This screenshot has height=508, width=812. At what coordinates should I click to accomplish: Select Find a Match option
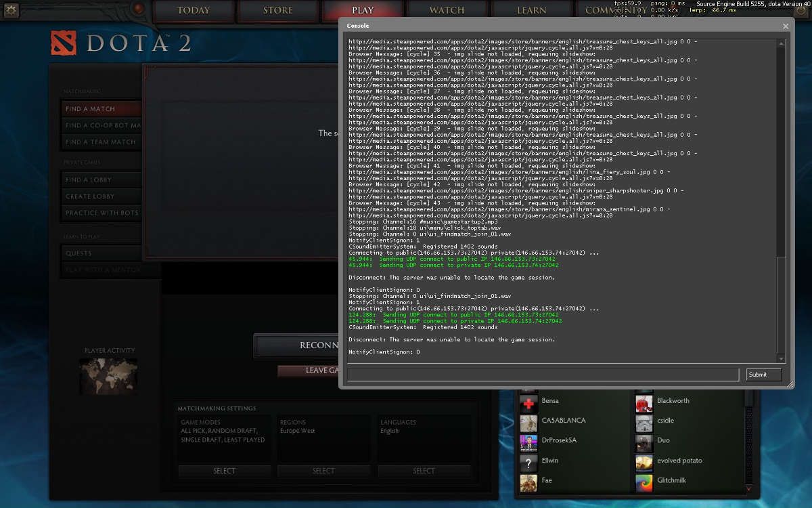(x=101, y=108)
